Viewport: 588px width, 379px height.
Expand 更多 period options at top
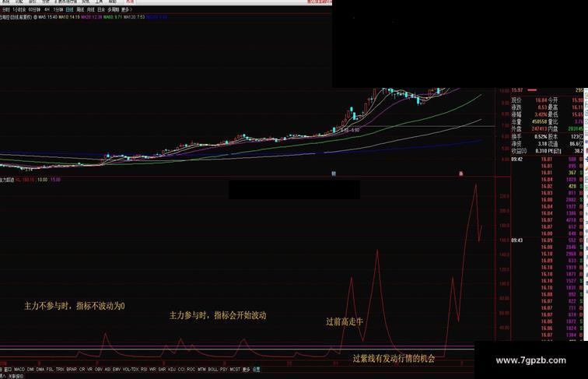[126, 9]
